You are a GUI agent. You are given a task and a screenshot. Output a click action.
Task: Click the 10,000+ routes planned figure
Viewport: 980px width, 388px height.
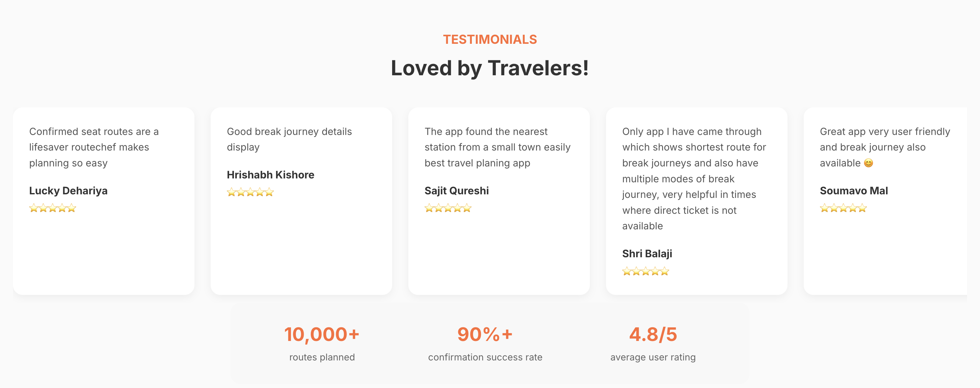322,334
